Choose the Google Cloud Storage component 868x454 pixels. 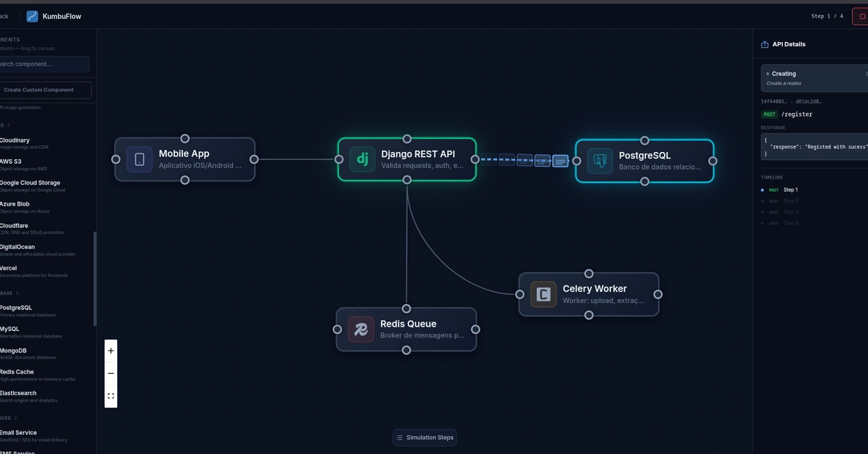(46, 186)
